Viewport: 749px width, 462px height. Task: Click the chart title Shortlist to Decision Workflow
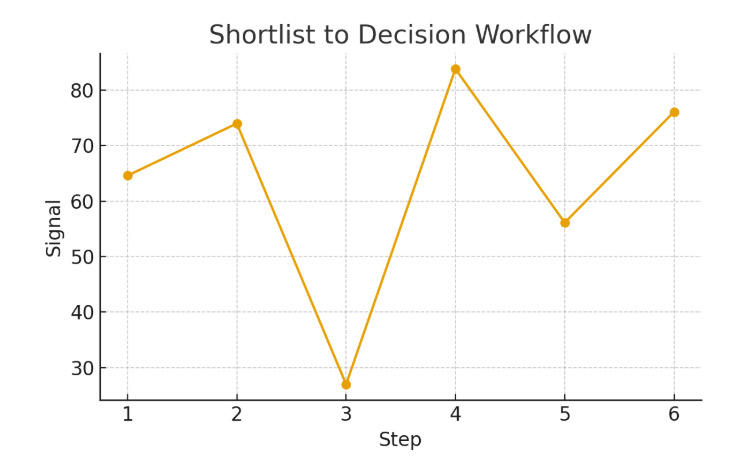[x=400, y=36]
